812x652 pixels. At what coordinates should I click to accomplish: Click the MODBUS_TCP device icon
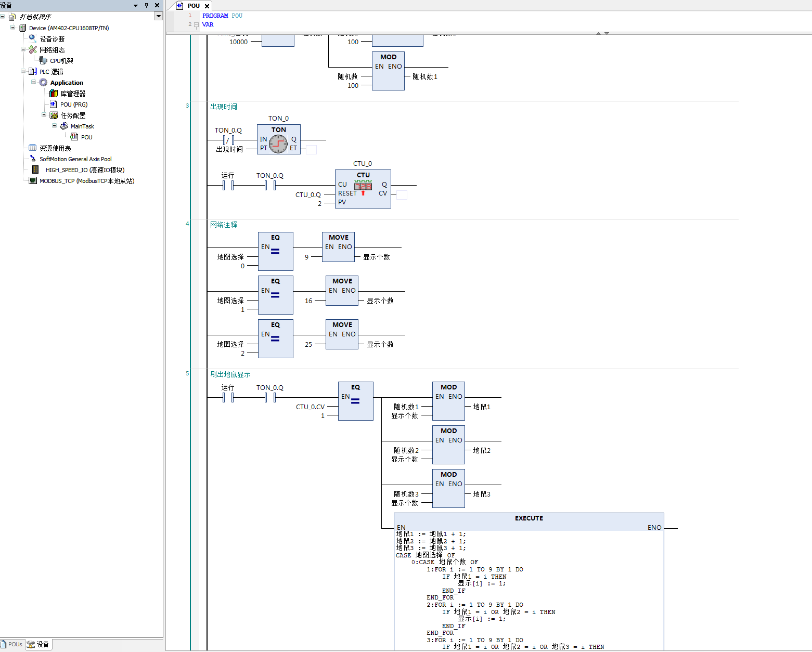pos(33,181)
